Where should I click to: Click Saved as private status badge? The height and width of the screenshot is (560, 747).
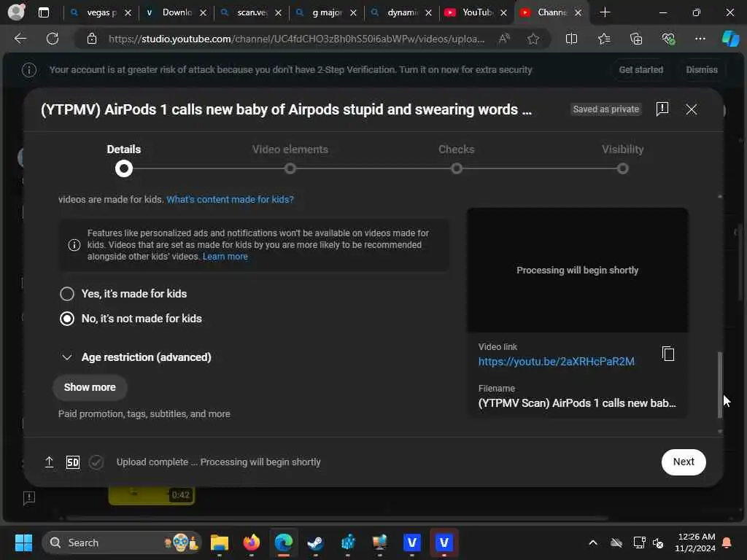(x=605, y=109)
